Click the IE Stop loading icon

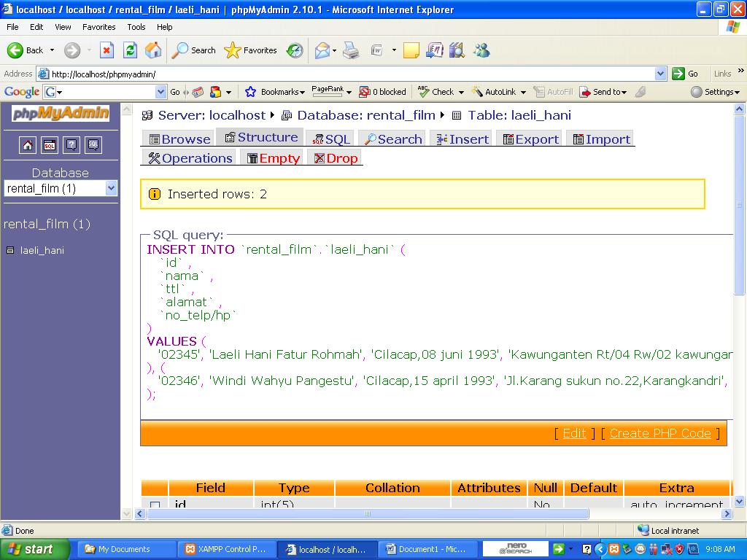(107, 50)
